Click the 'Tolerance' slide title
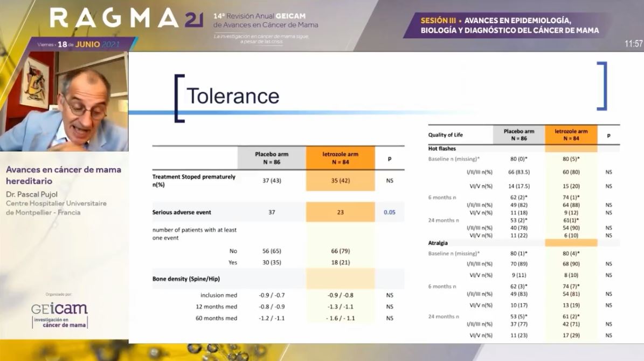This screenshot has width=644, height=361. click(233, 96)
